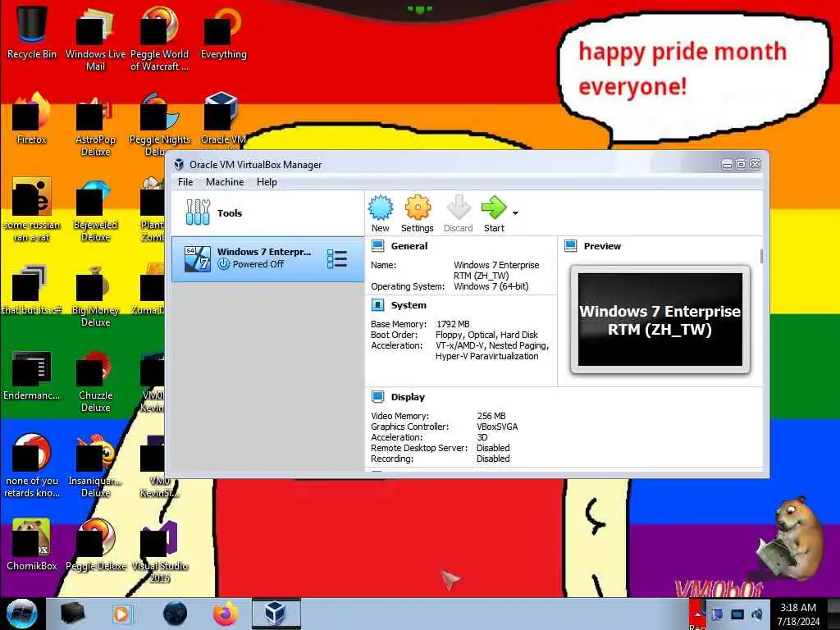Click Base Memory value 1792 MB
The width and height of the screenshot is (840, 630).
tap(453, 324)
